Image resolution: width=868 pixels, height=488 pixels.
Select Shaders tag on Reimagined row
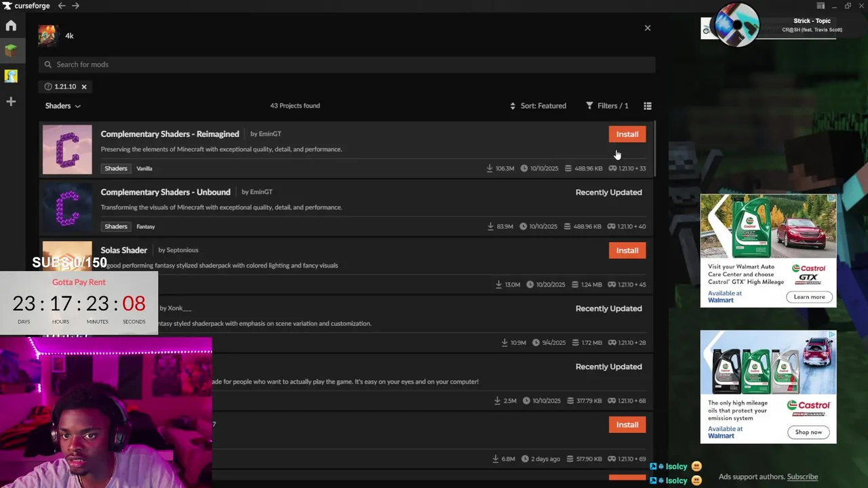pos(116,168)
